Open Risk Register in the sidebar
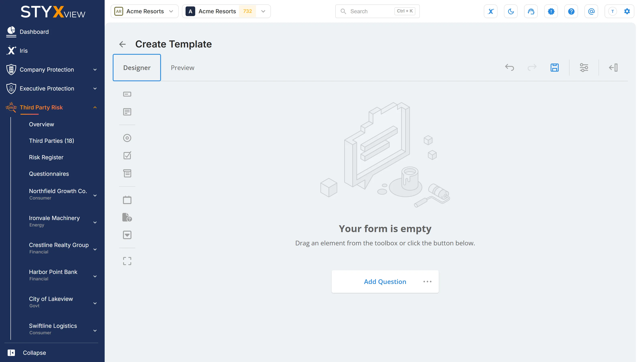Viewport: 644px width, 362px height. [46, 157]
